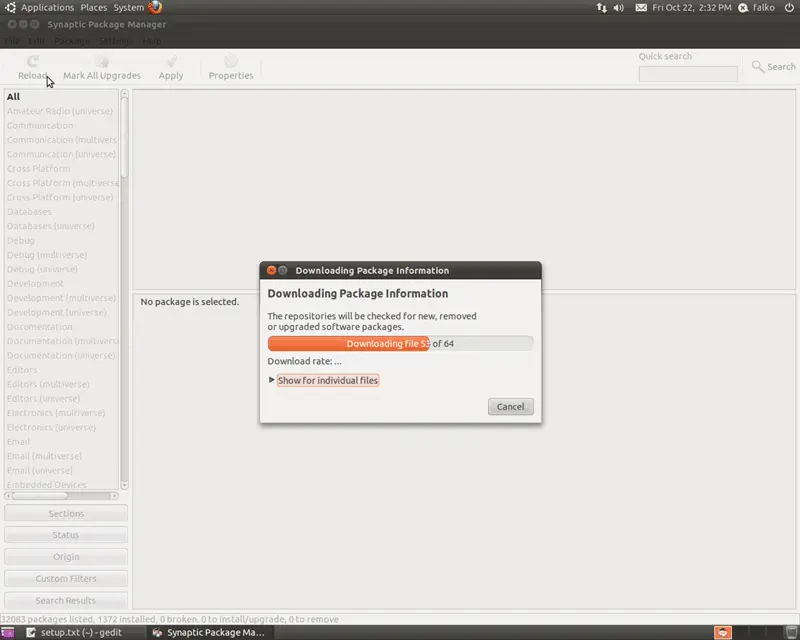
Task: Click the 'No package is selected.' text
Action: coord(189,302)
